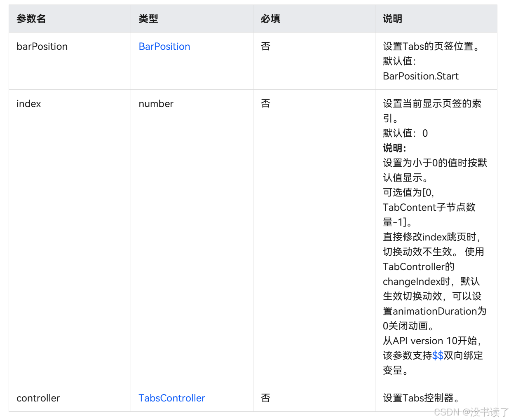Click the text 直接修改index跳页时,
This screenshot has width=511, height=420.
(x=431, y=237)
